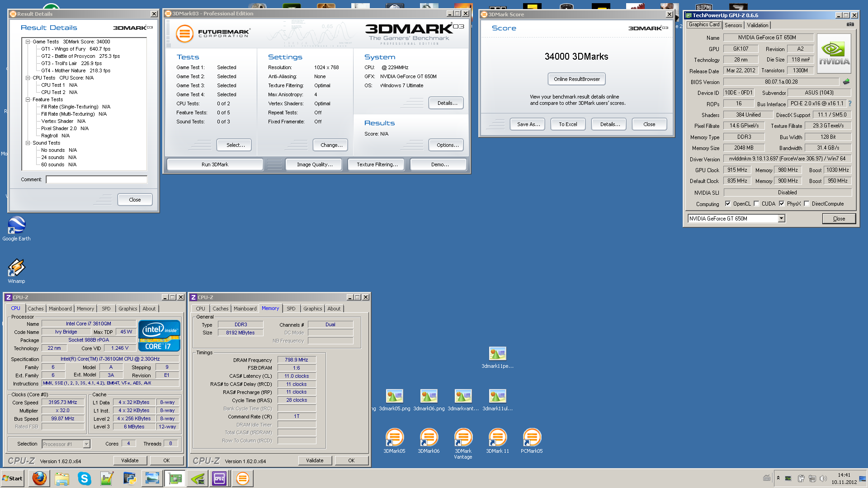Viewport: 868px width, 488px height.
Task: Toggle OpenCL checkbox in GPU-Z
Action: (x=728, y=203)
